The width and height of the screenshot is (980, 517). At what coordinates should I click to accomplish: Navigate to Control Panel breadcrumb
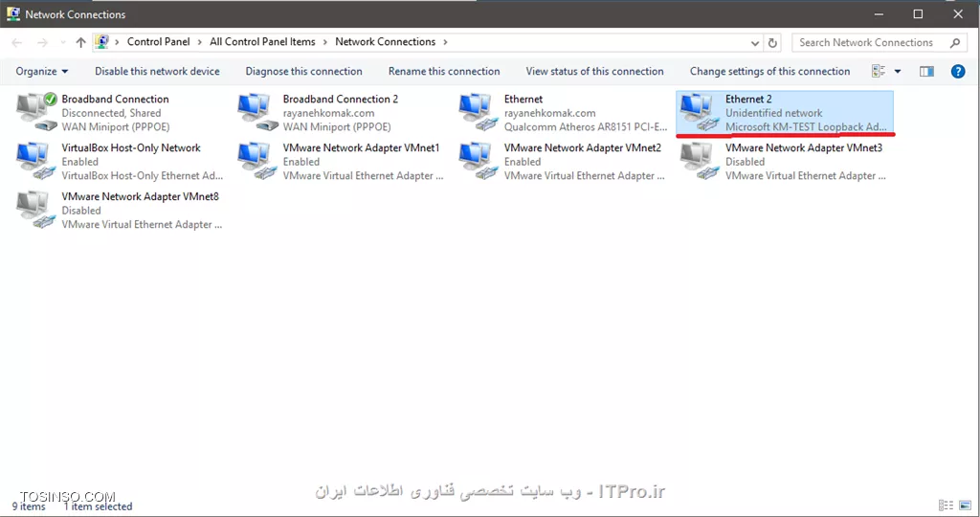coord(158,42)
